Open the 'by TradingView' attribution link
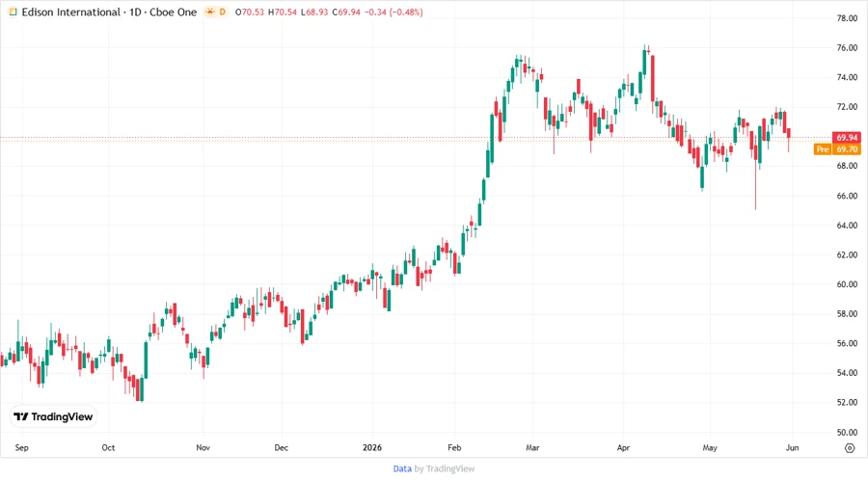Viewport: 868px width, 480px height. 445,468
